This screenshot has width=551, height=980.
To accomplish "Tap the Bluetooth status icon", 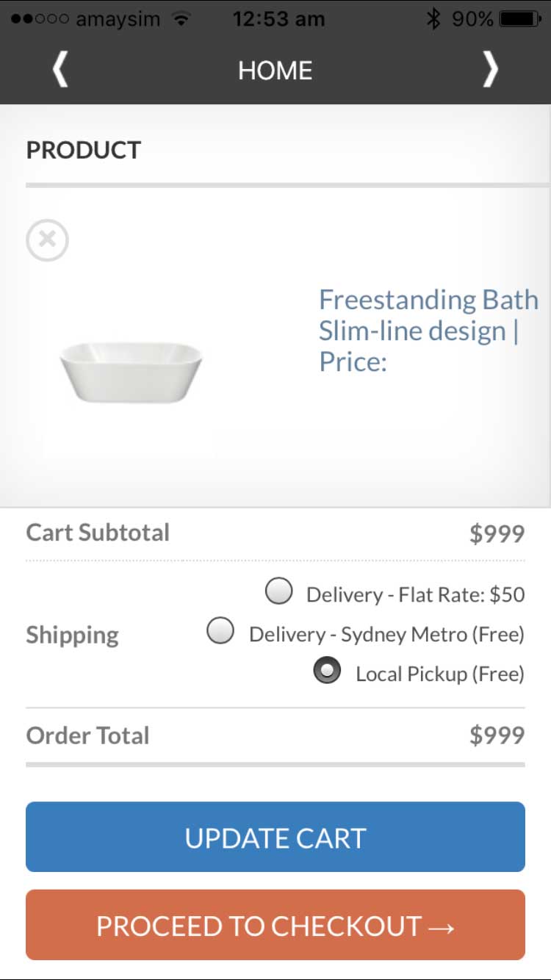I will (433, 19).
